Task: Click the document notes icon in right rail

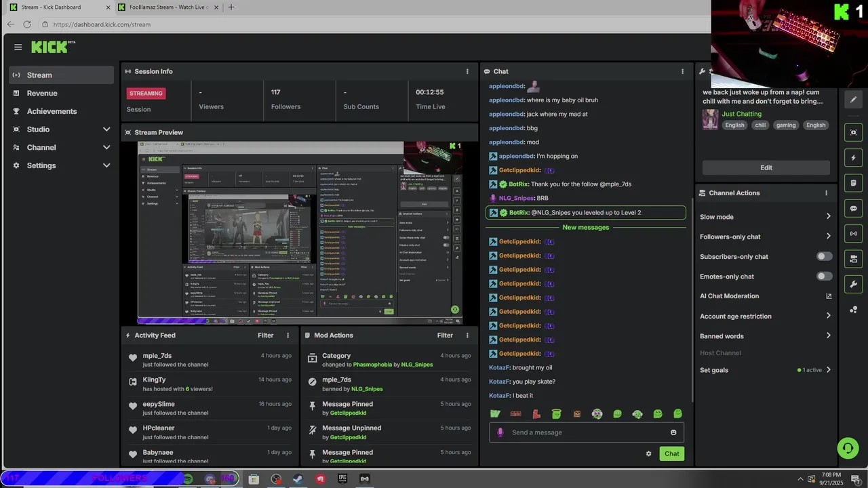Action: tap(853, 183)
